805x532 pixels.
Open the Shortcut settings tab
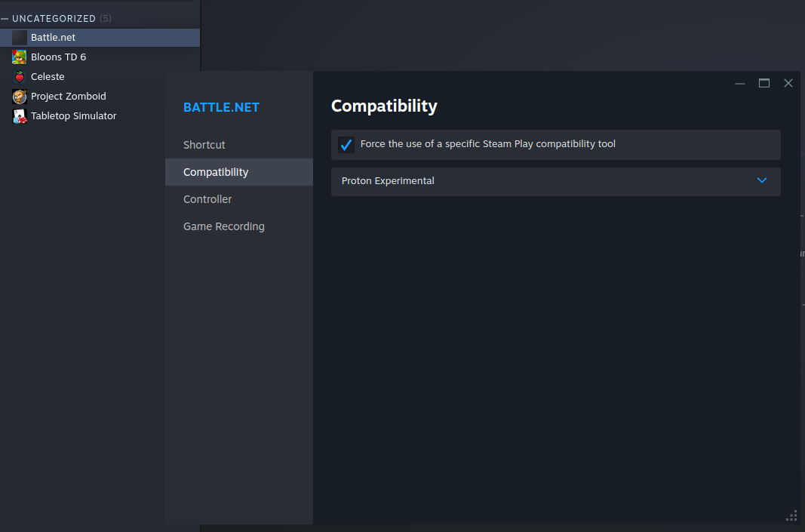[204, 145]
